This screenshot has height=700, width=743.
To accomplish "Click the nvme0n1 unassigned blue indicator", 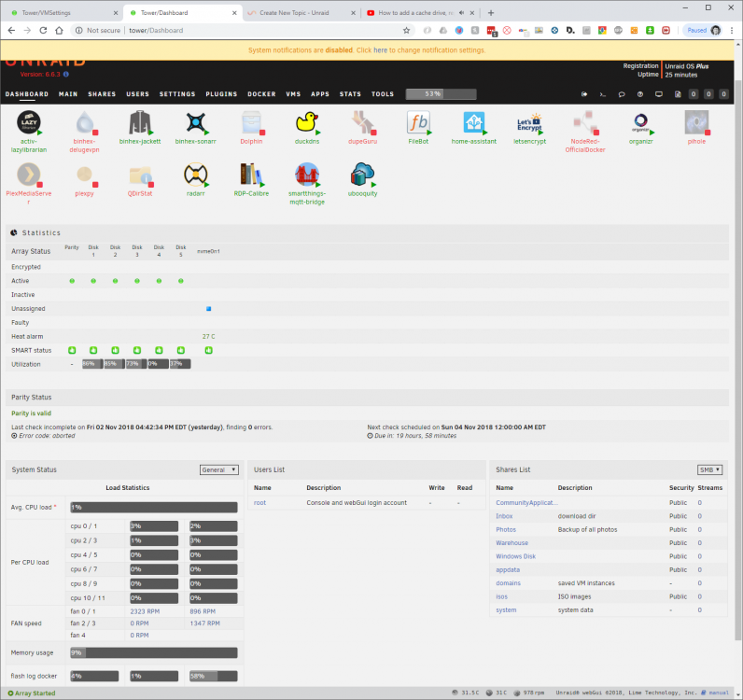I will pos(208,309).
